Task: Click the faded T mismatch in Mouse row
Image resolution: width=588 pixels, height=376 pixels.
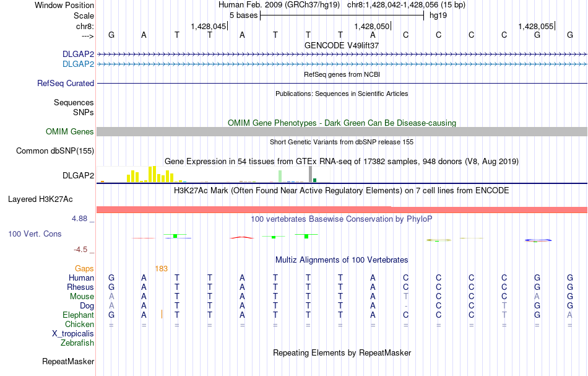Action: 406,297
